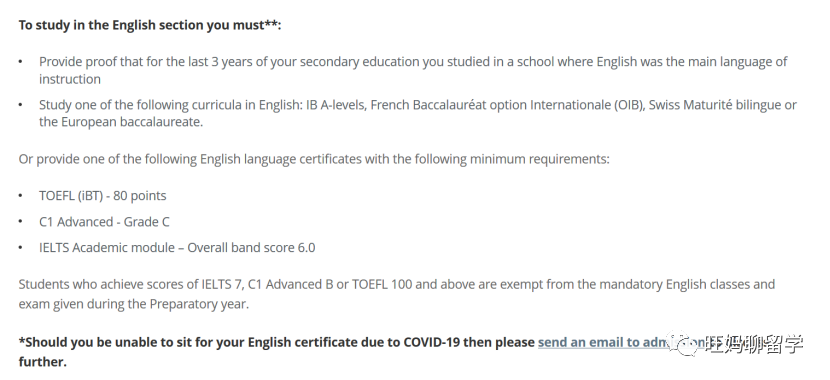830x380 pixels.
Task: Click the "Overall band score 6.0" text
Action: coord(251,248)
